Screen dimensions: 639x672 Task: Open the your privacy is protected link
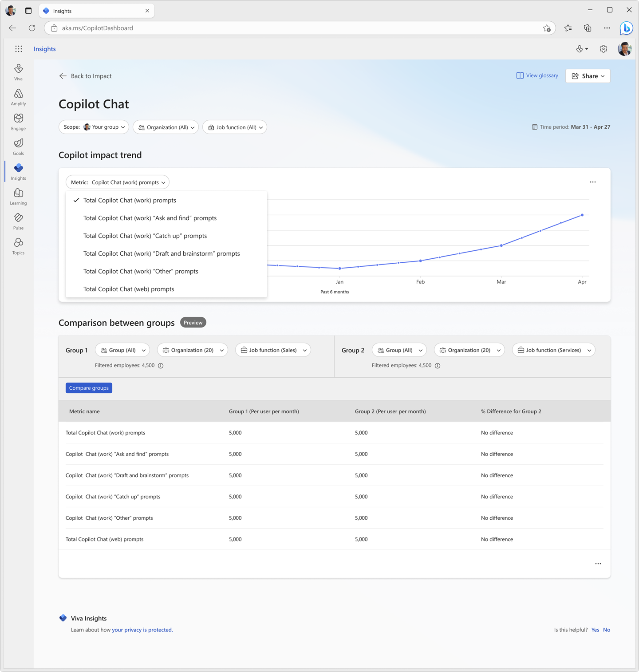[142, 629]
